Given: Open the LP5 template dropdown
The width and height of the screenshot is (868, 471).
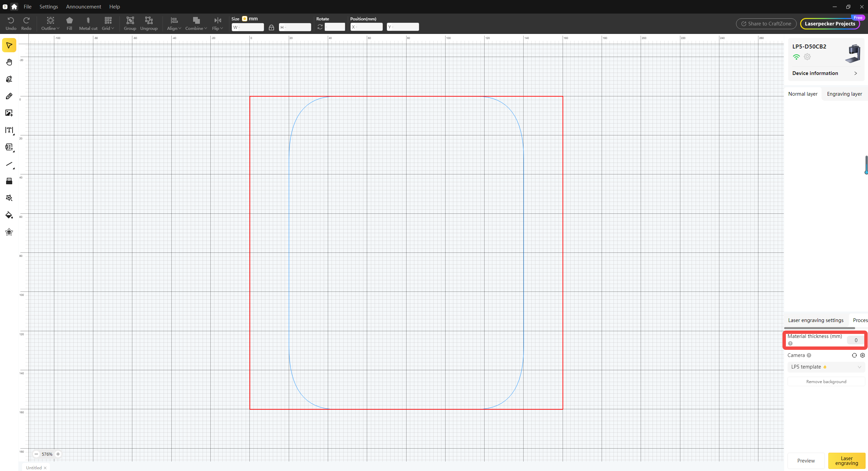Looking at the screenshot, I should tap(826, 367).
